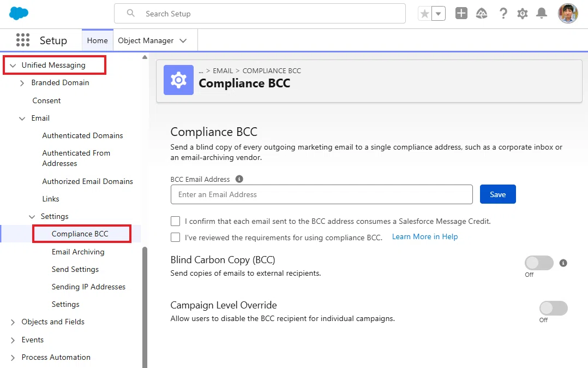Click the Compliance BCC gear header icon

click(x=178, y=80)
